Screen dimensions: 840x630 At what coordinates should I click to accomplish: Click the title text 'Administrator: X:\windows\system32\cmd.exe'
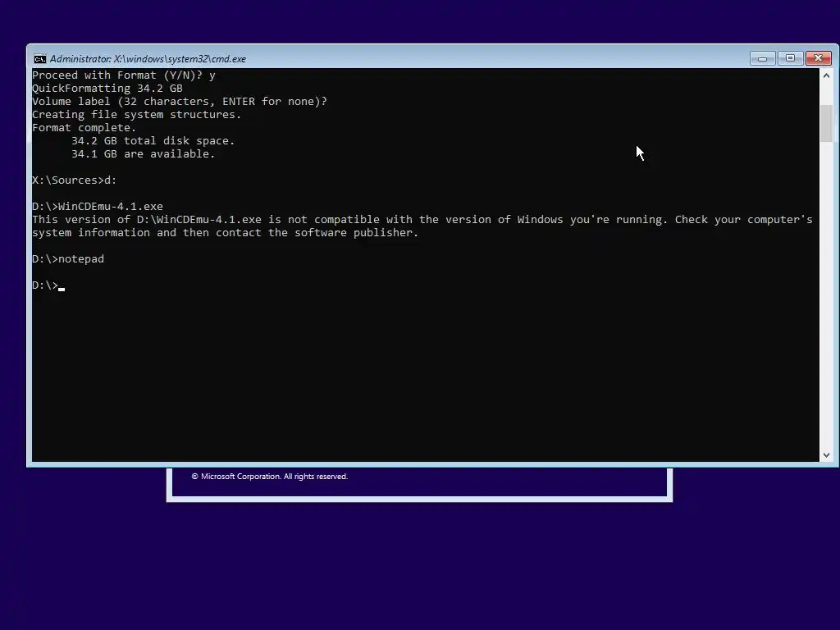click(148, 59)
